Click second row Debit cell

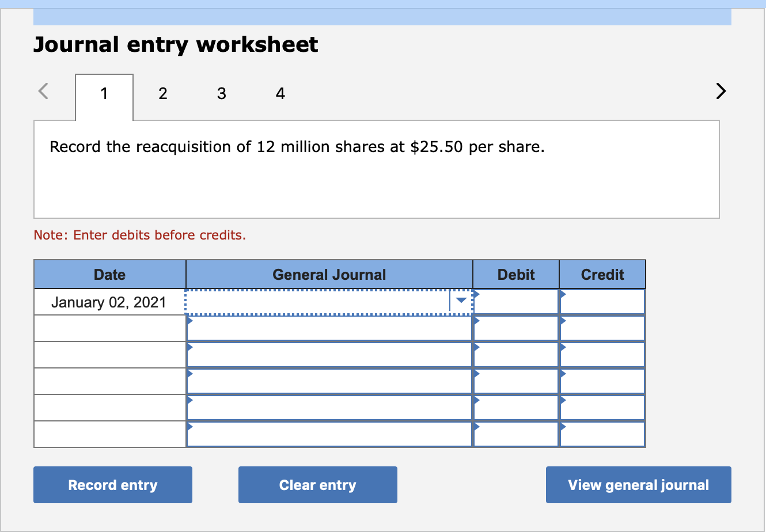(x=516, y=328)
